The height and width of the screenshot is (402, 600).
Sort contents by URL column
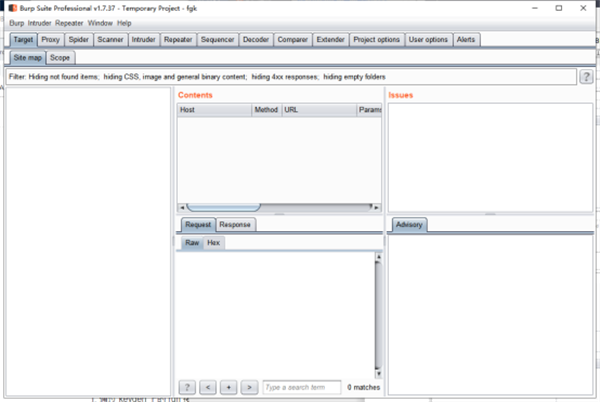click(x=319, y=110)
